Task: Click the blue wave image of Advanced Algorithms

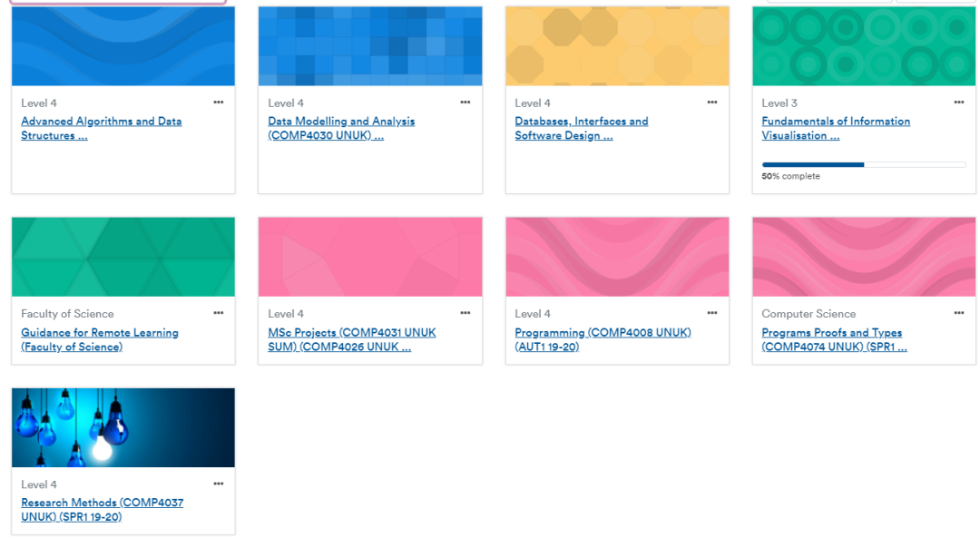Action: click(123, 46)
